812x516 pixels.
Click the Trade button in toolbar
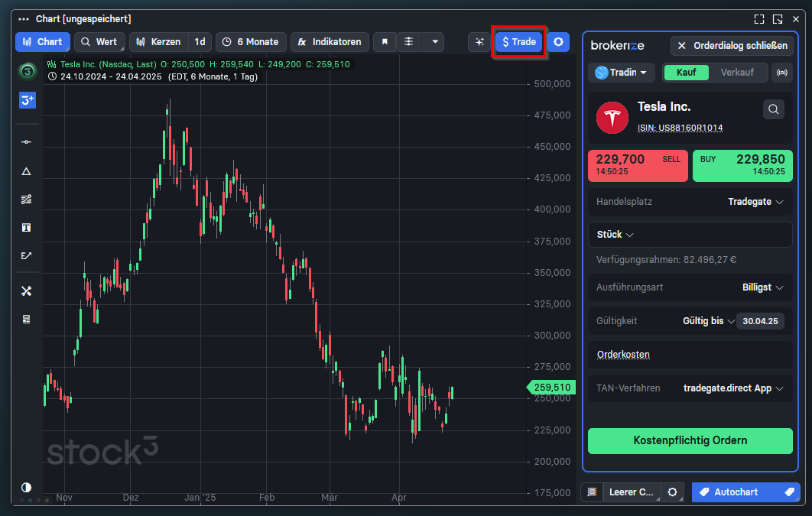(518, 42)
